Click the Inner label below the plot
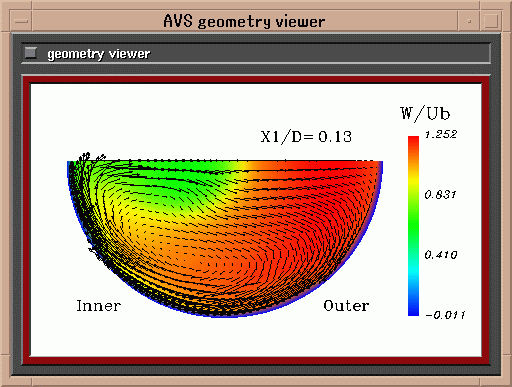Screen dimensions: 512x387 click(99, 306)
